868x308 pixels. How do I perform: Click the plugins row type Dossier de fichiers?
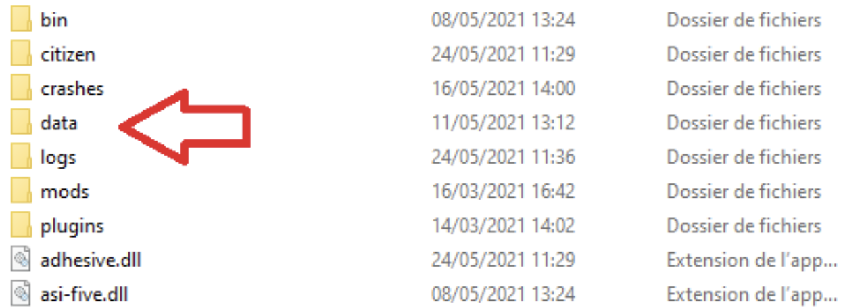point(744,225)
